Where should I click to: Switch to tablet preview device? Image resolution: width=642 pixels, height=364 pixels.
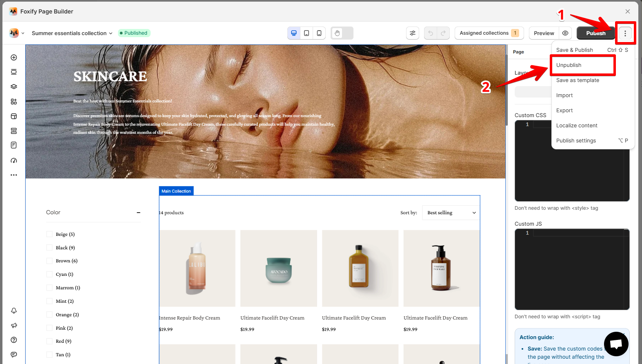tap(307, 33)
